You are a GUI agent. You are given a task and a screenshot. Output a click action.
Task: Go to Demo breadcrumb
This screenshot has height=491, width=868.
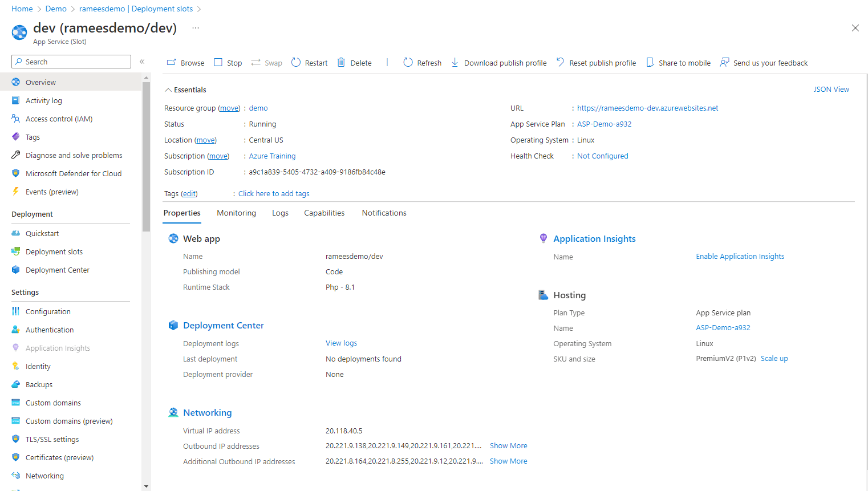56,9
